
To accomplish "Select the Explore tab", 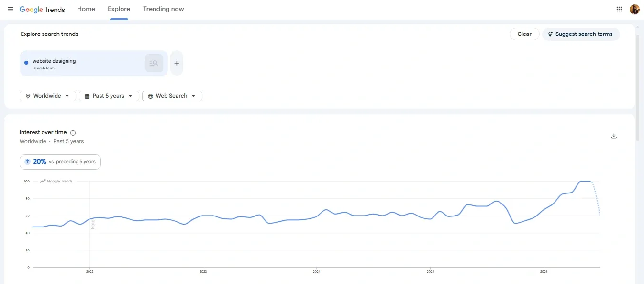I will pyautogui.click(x=119, y=9).
